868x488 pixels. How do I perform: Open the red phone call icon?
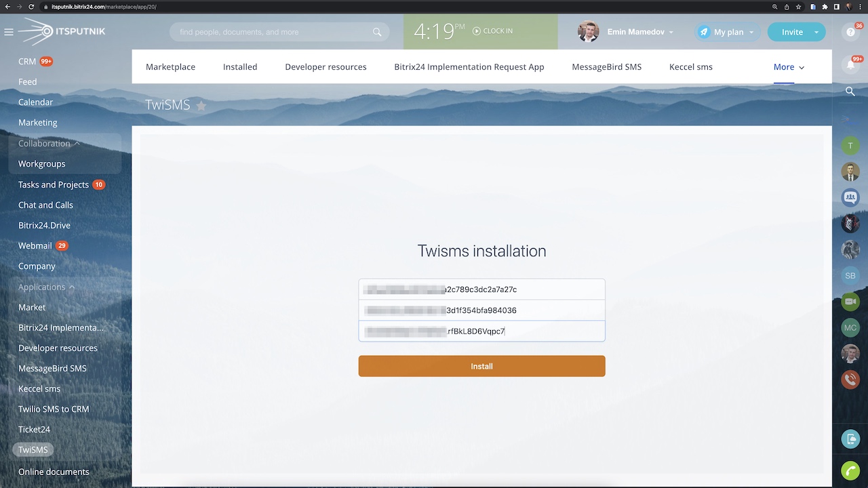coord(850,380)
